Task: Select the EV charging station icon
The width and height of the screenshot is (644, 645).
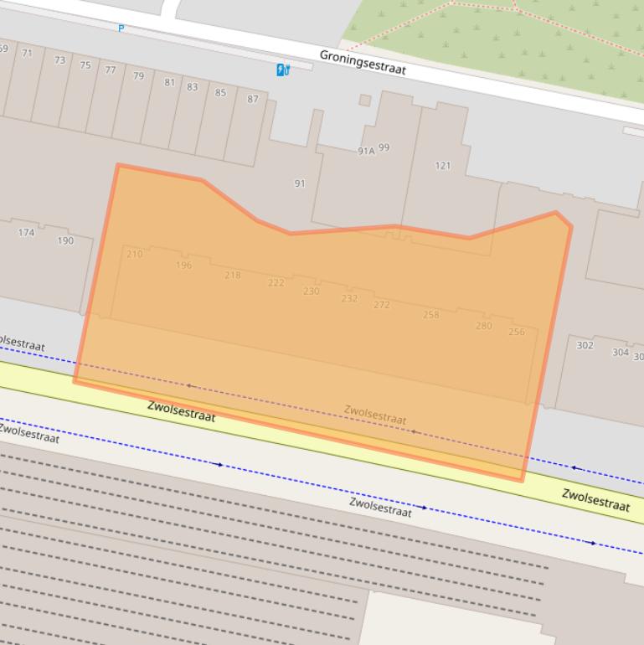Action: tap(283, 70)
